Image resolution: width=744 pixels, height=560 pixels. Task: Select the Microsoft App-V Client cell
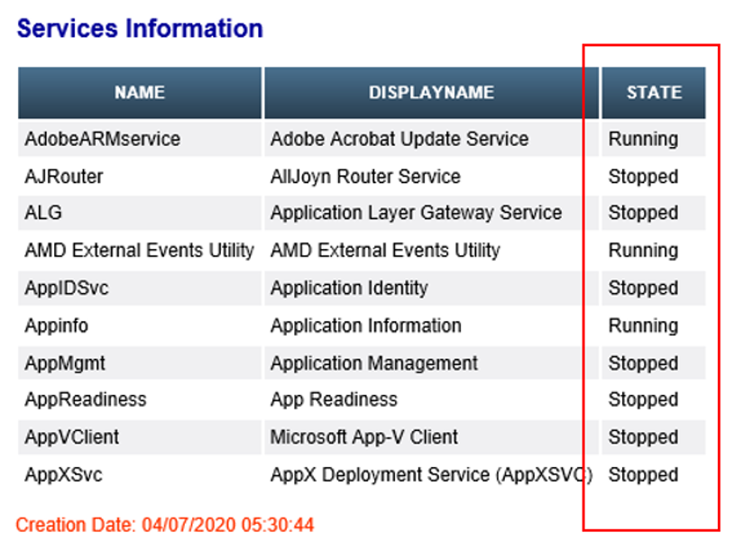[x=431, y=437]
